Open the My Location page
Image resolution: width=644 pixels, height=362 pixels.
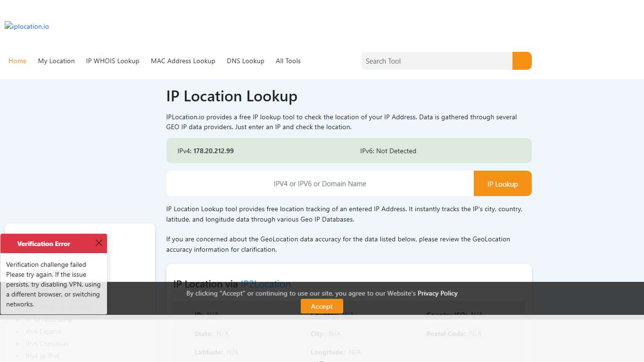click(x=56, y=61)
